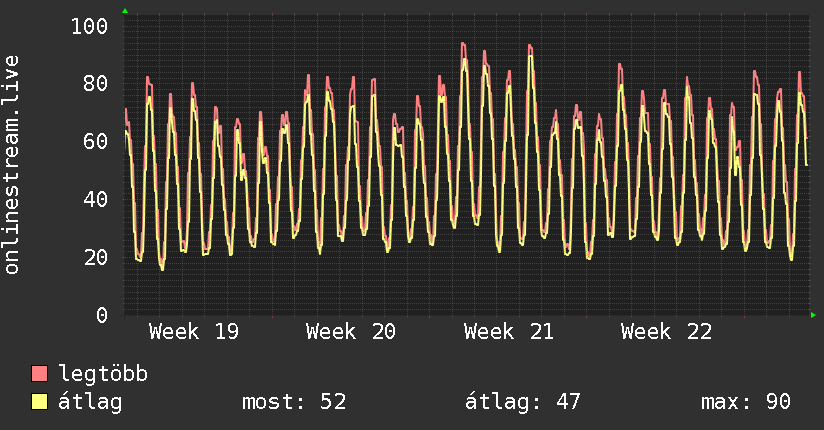
Task: Click the most: 52 current value
Action: (294, 402)
